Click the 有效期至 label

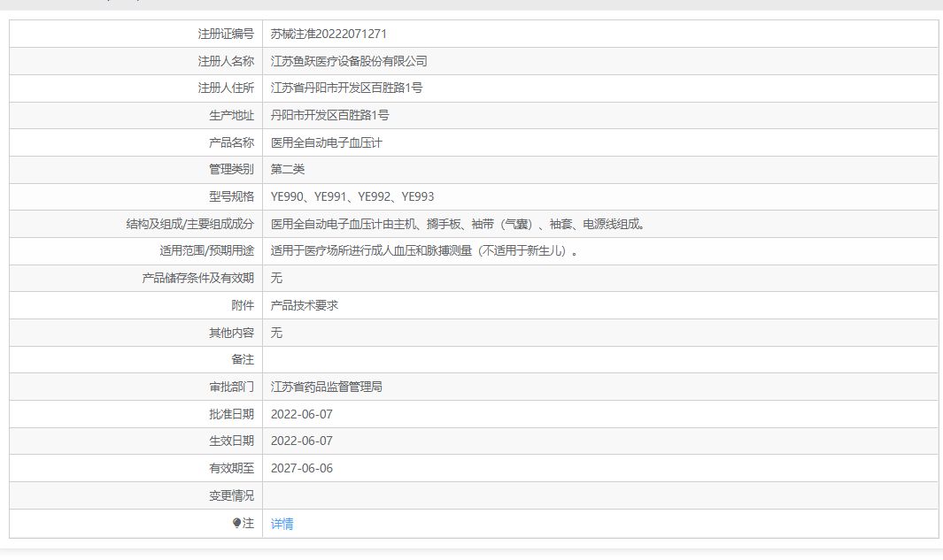pos(231,469)
